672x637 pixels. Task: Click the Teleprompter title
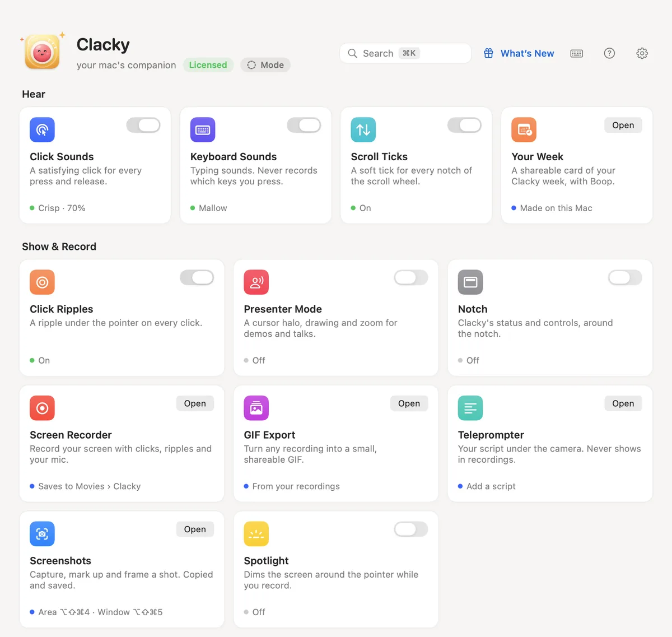(491, 435)
